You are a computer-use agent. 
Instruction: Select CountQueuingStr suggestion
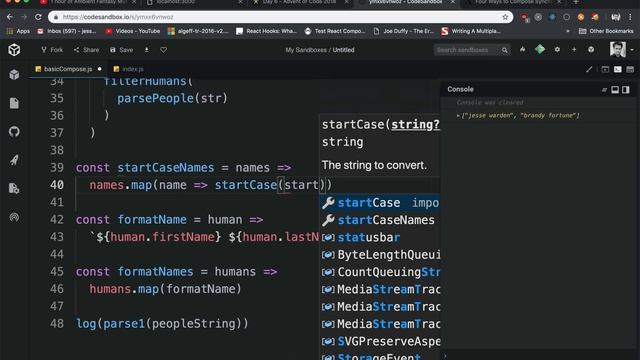[x=380, y=272]
